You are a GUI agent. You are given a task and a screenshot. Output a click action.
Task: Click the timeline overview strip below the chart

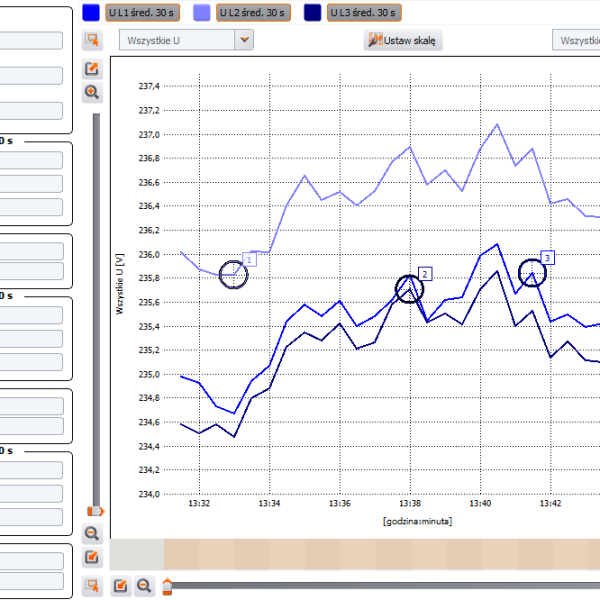[x=380, y=554]
